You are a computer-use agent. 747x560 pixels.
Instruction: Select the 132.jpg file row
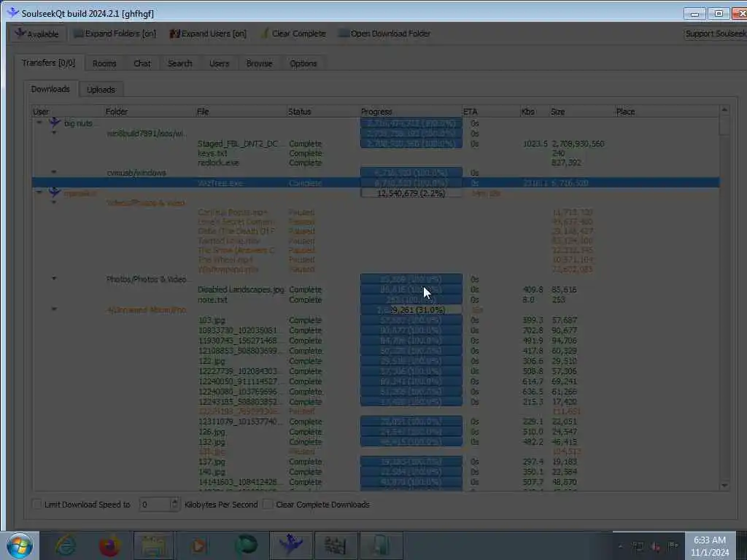coord(376,442)
